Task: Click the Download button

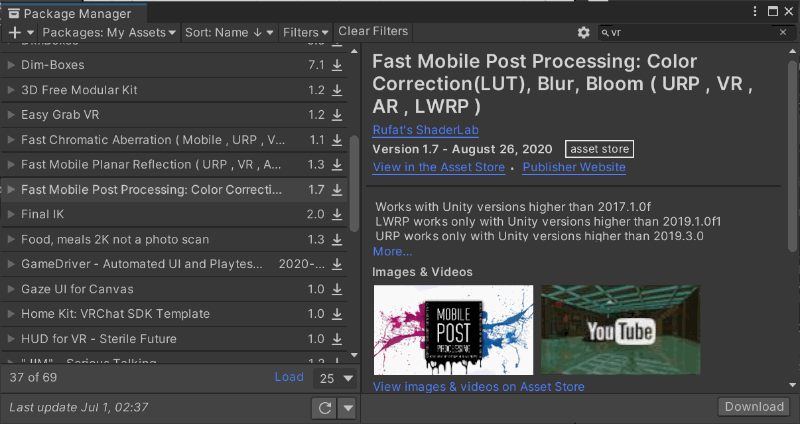Action: coord(753,406)
